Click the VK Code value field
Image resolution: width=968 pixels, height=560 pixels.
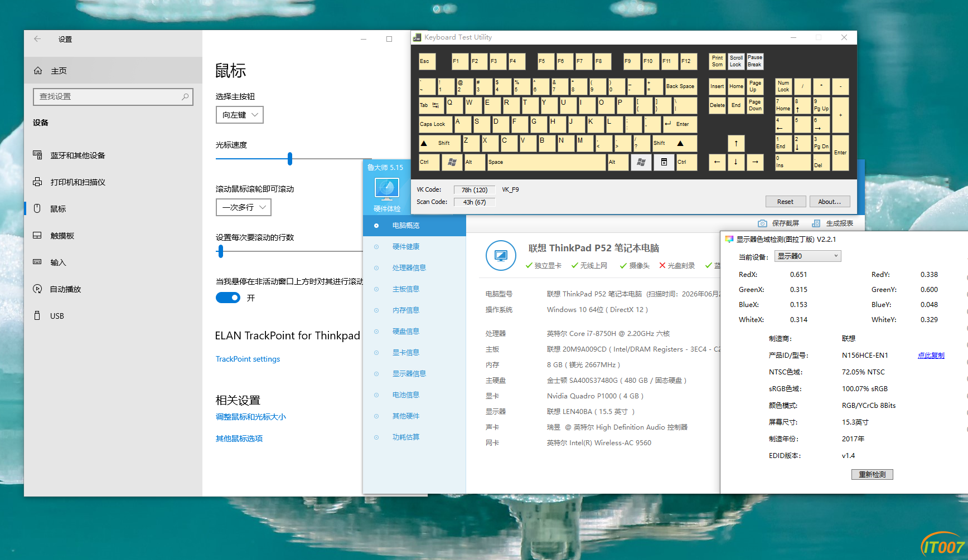[x=475, y=190]
